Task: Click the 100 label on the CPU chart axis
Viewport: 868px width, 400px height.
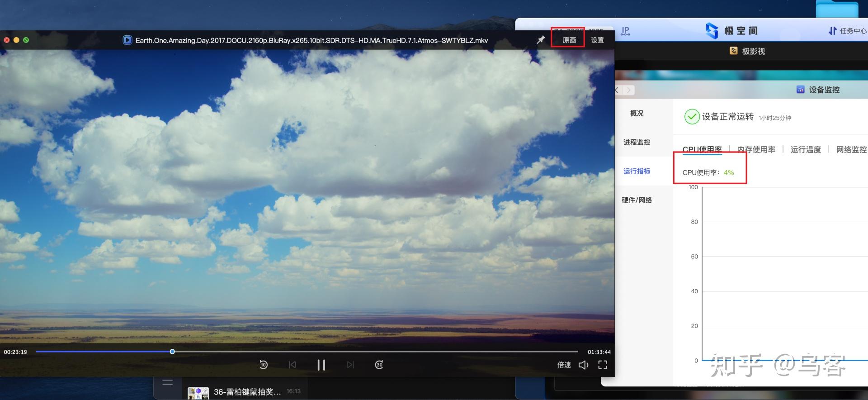Action: (x=693, y=187)
